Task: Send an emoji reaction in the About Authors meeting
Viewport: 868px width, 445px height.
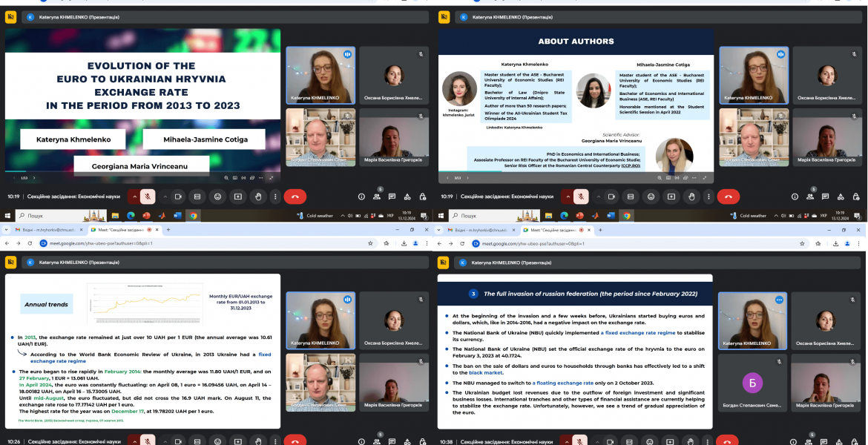Action: point(651,197)
